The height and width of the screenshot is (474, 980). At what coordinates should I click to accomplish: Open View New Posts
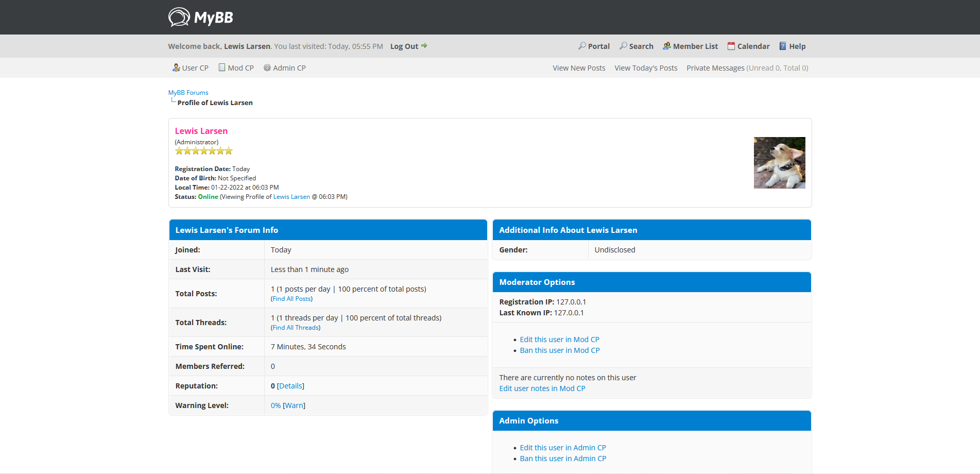pos(579,68)
